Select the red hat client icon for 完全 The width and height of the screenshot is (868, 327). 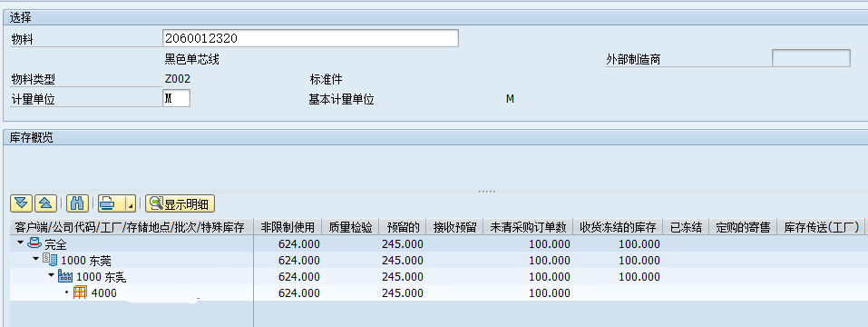(34, 243)
